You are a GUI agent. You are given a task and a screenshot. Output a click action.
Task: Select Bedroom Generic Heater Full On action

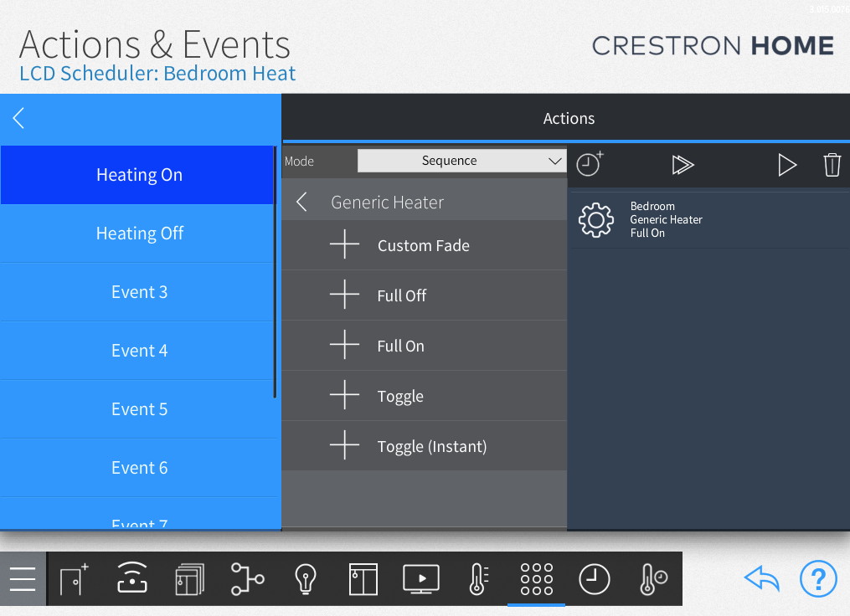(709, 220)
